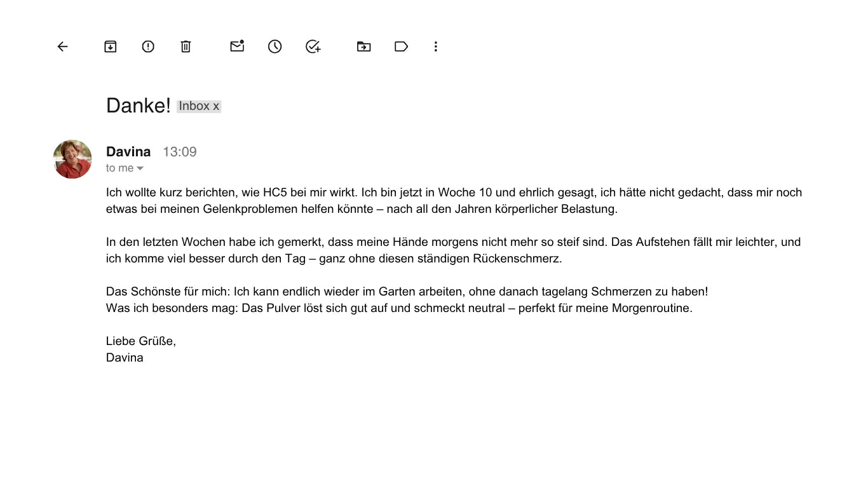Mark the email as unread
The width and height of the screenshot is (868, 488).
click(x=237, y=46)
